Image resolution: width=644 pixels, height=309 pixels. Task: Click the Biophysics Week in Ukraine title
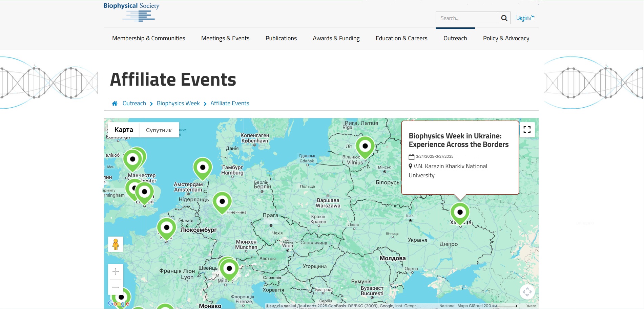(459, 140)
